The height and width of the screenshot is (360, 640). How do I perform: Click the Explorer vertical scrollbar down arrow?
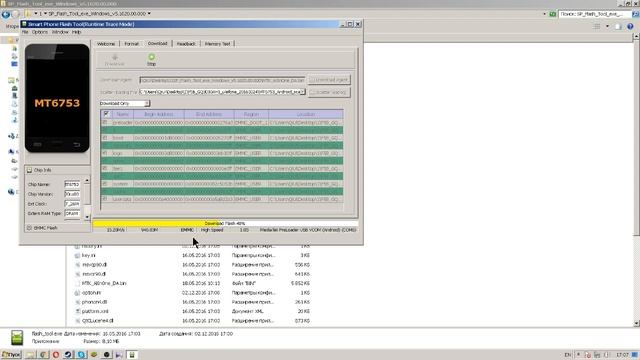(x=636, y=323)
